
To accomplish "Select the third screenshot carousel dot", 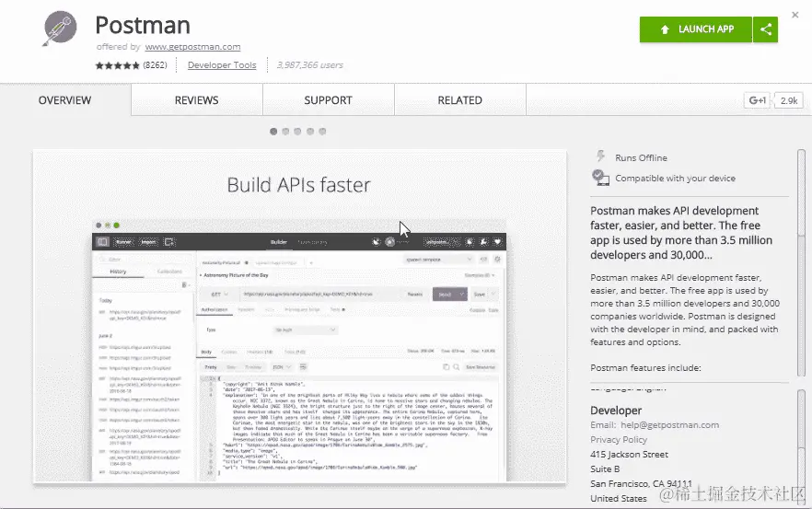I will pyautogui.click(x=297, y=132).
